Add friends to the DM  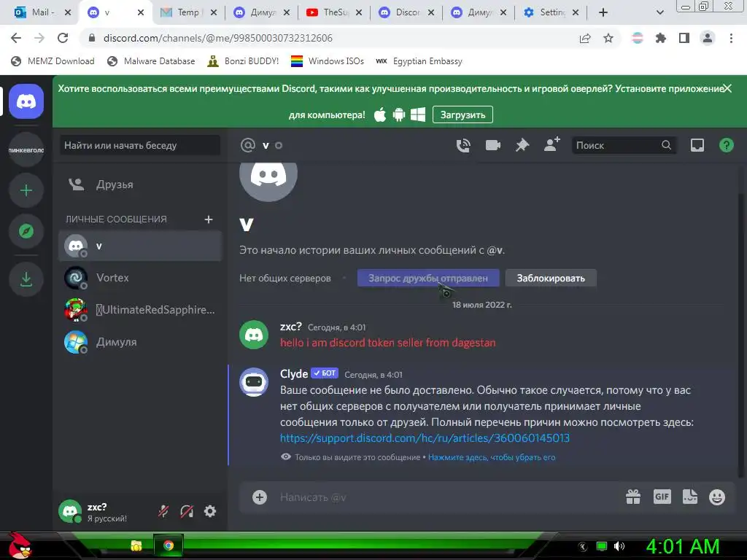coord(551,144)
